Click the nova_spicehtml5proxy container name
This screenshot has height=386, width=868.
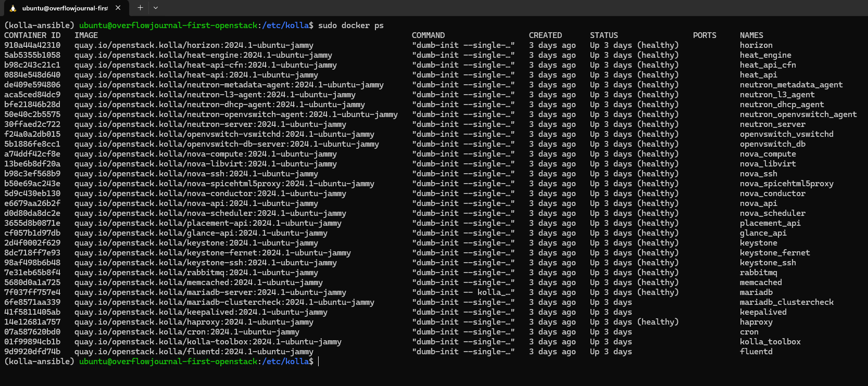[x=787, y=184]
